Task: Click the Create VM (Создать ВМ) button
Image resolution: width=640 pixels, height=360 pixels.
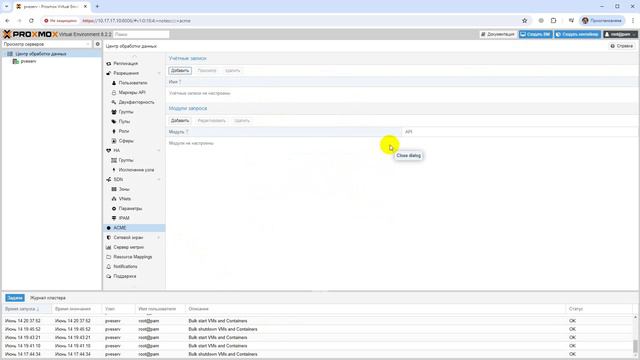Action: click(x=535, y=34)
